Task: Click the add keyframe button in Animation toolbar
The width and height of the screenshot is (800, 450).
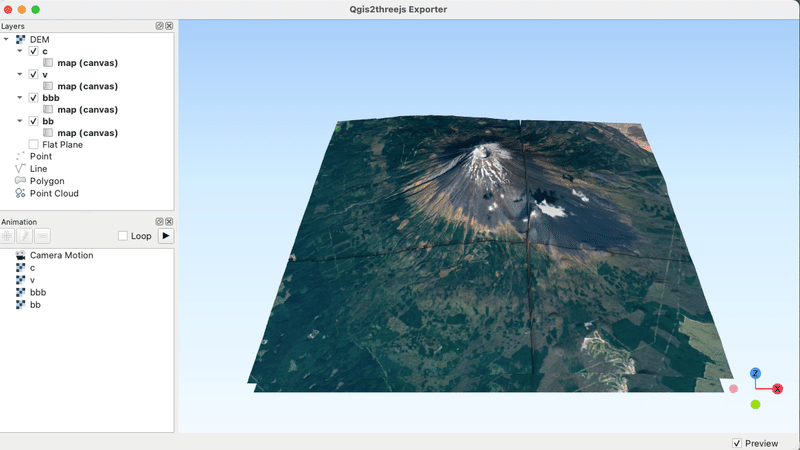Action: point(8,236)
